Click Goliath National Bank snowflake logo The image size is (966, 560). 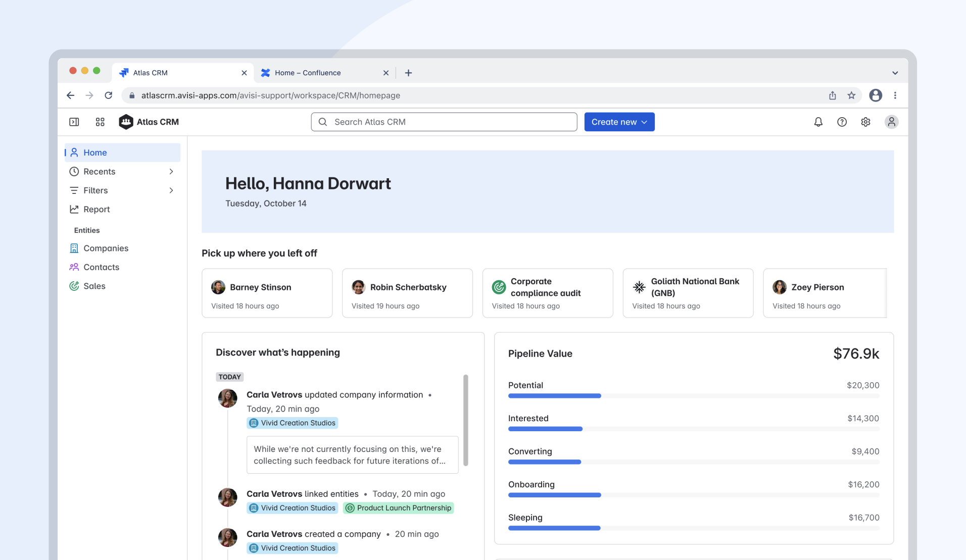639,287
